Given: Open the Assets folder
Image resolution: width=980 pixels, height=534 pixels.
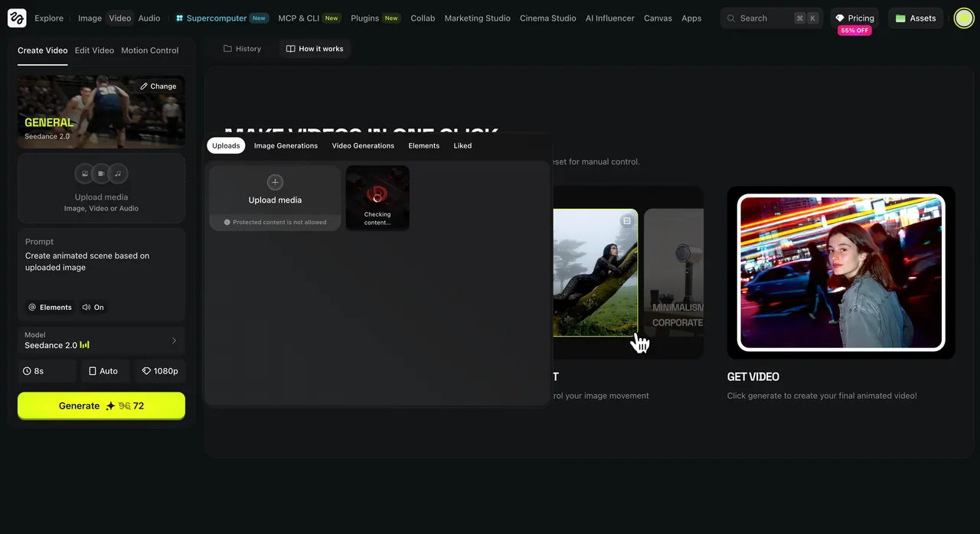Looking at the screenshot, I should pos(916,18).
